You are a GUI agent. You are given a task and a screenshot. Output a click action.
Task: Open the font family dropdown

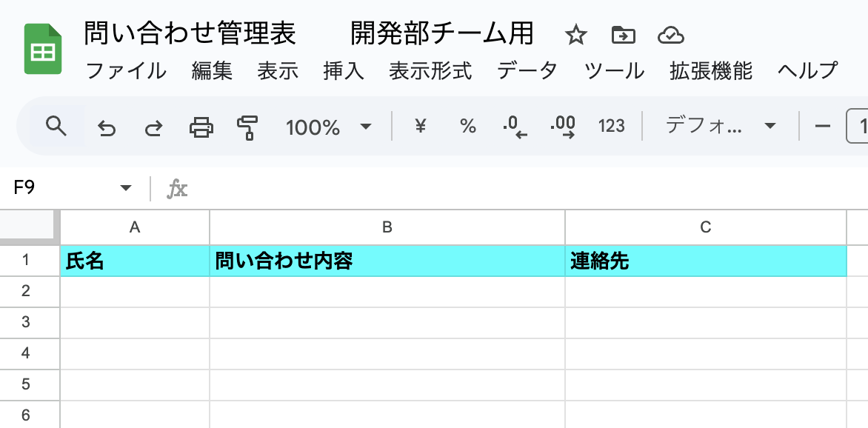[x=720, y=127]
